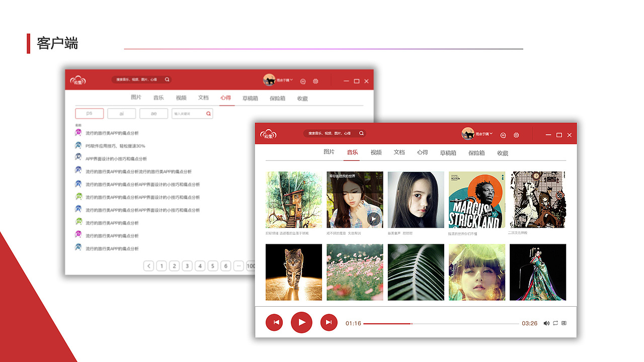The image size is (644, 362).
Task: Select the ps filter tag
Action: click(x=90, y=114)
